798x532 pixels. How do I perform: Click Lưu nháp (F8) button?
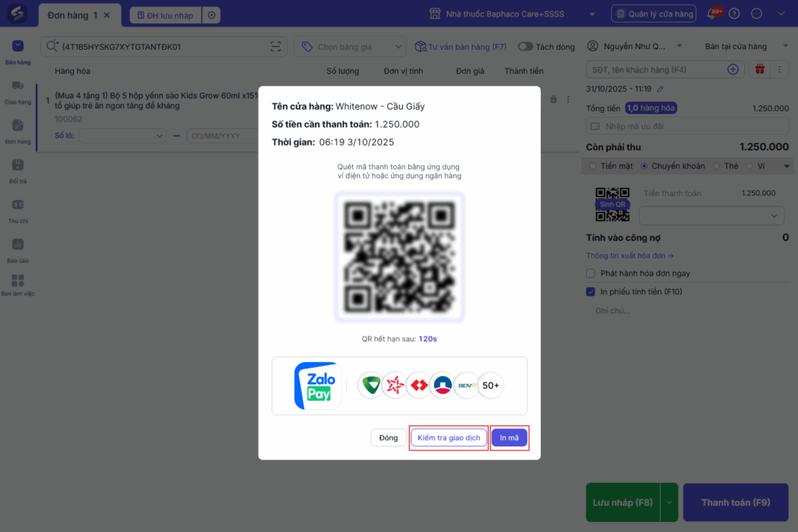[623, 502]
